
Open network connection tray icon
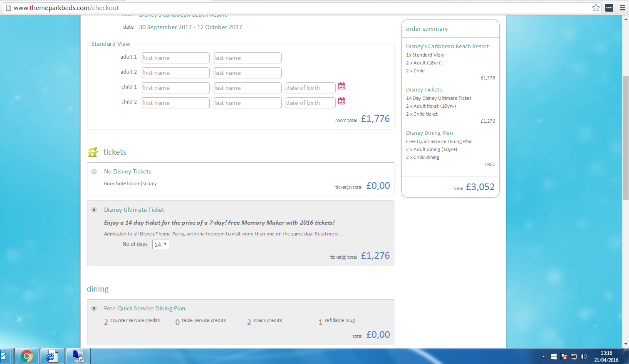tap(574, 357)
